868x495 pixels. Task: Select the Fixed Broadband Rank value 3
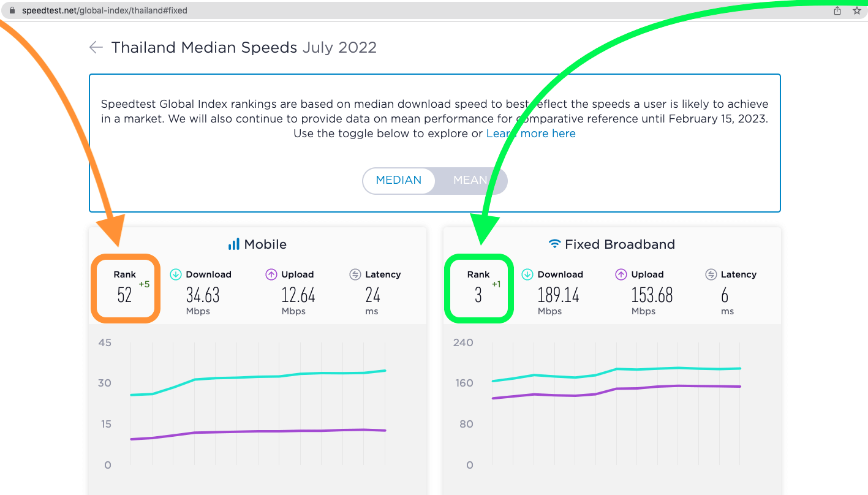478,295
